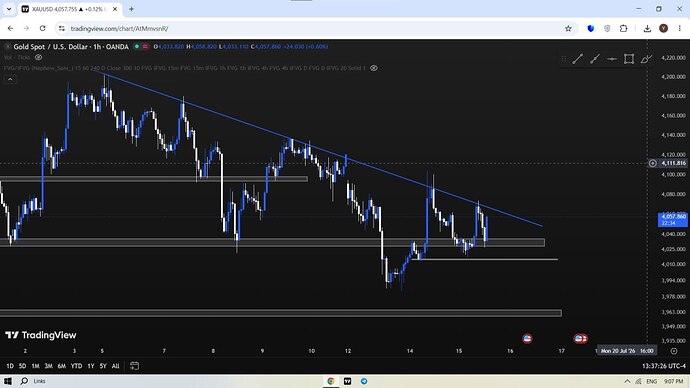Image resolution: width=690 pixels, height=388 pixels.
Task: Open the go to date calendar icon
Action: click(135, 366)
